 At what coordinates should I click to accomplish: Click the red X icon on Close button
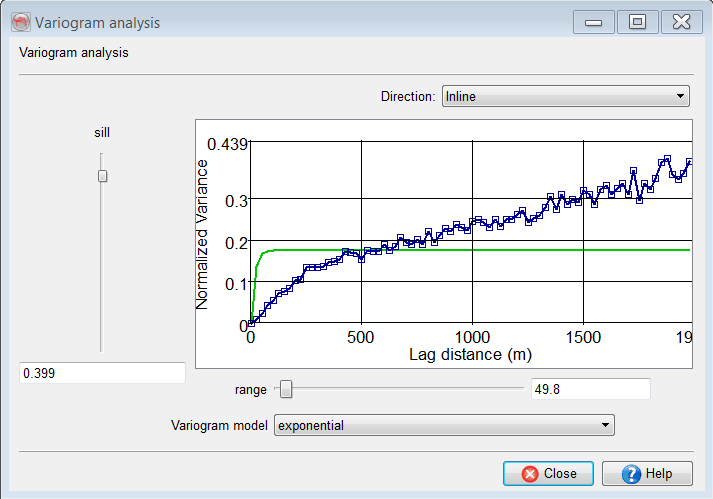[x=530, y=473]
